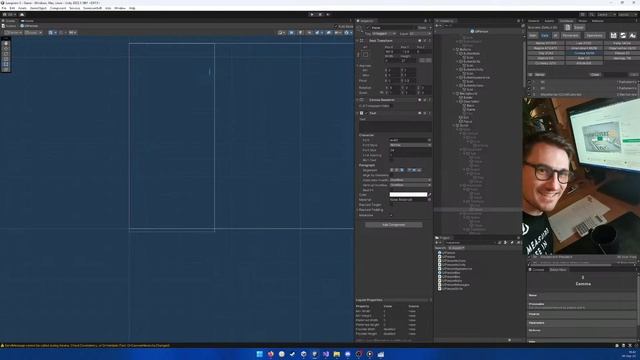Click the Step frame button
The height and width of the screenshot is (360, 640).
tap(328, 15)
